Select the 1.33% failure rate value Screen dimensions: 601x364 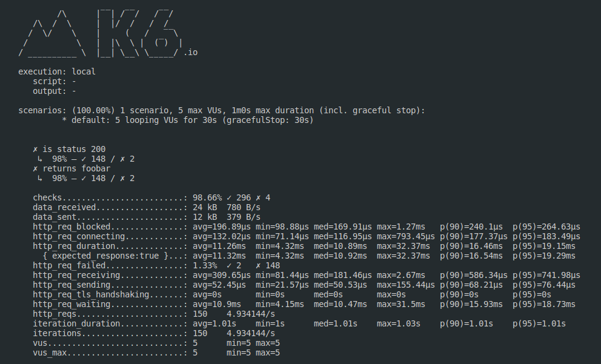[x=205, y=265]
